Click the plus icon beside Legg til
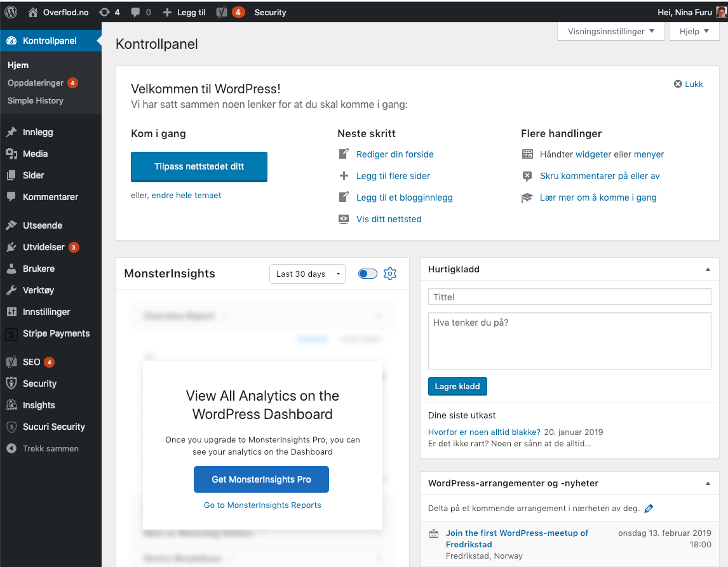Image resolution: width=728 pixels, height=567 pixels. (167, 13)
